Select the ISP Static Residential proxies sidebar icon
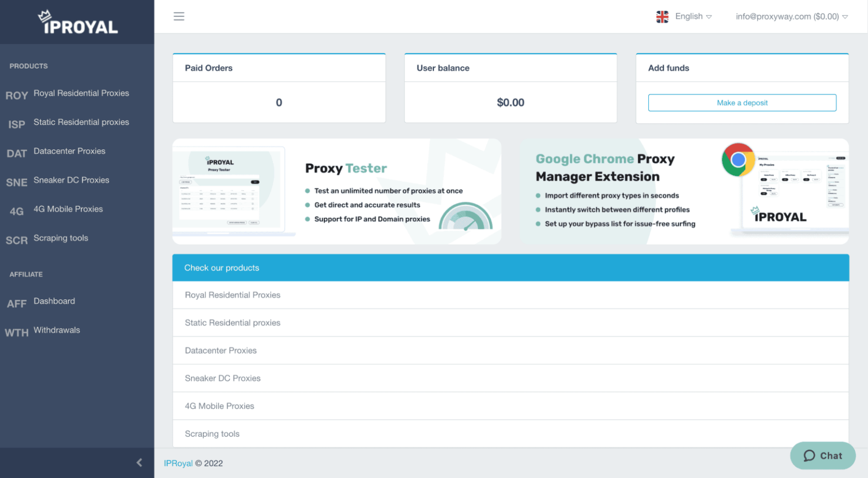This screenshot has height=478, width=868. pyautogui.click(x=16, y=124)
